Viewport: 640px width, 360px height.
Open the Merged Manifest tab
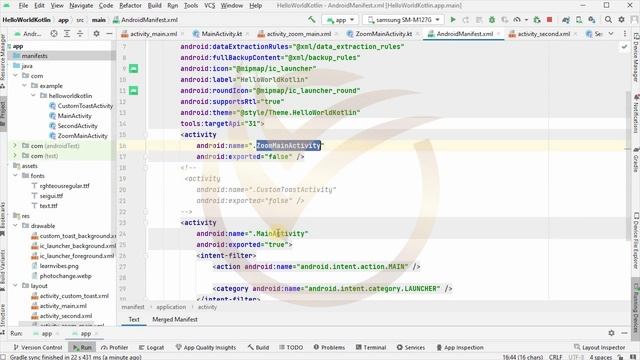coord(175,320)
